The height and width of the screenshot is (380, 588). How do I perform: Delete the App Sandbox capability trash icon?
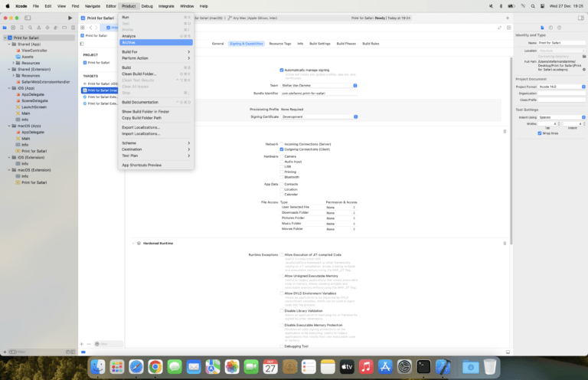(x=505, y=131)
